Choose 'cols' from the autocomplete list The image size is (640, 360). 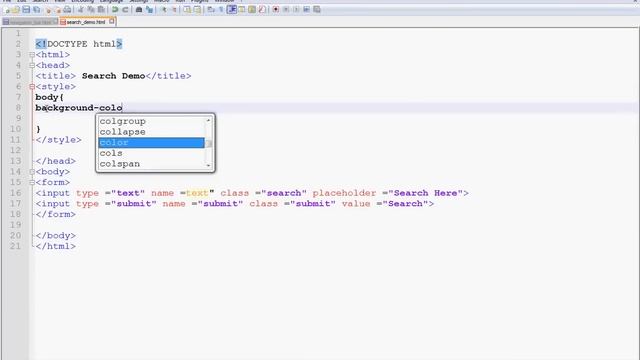pos(151,153)
